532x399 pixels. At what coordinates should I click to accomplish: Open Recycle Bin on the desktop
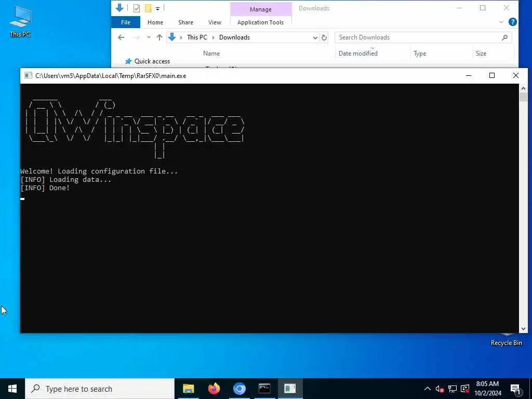(506, 340)
